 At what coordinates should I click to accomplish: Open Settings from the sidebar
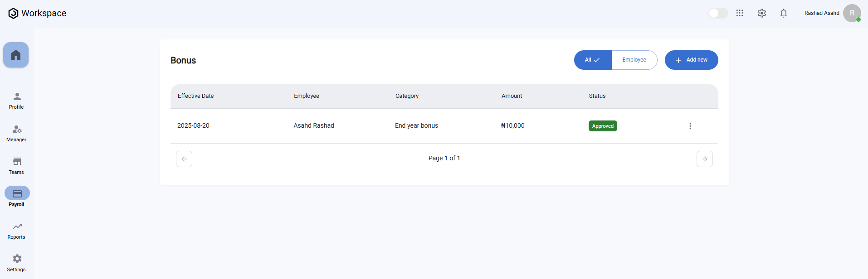click(17, 263)
